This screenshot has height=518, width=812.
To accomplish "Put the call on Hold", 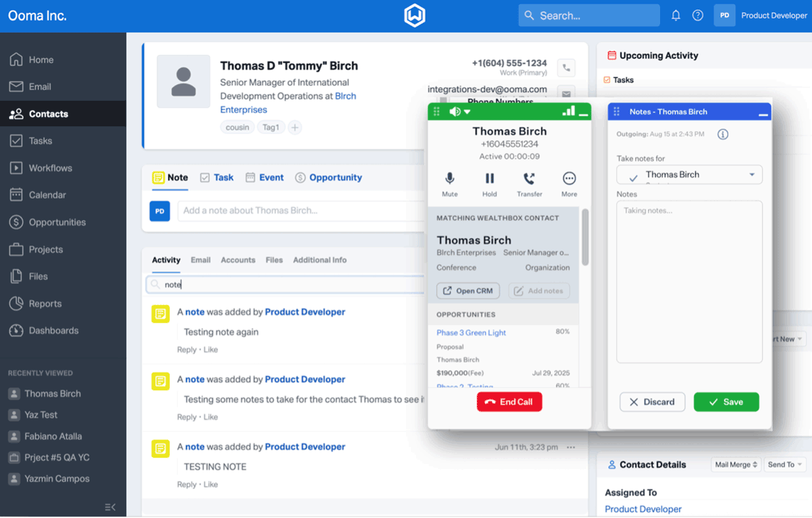I will [x=489, y=179].
